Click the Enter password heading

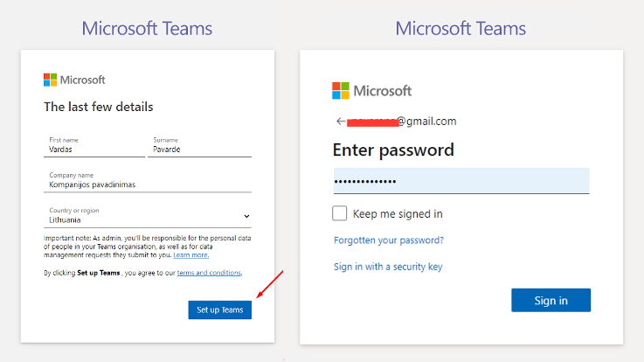click(x=393, y=150)
